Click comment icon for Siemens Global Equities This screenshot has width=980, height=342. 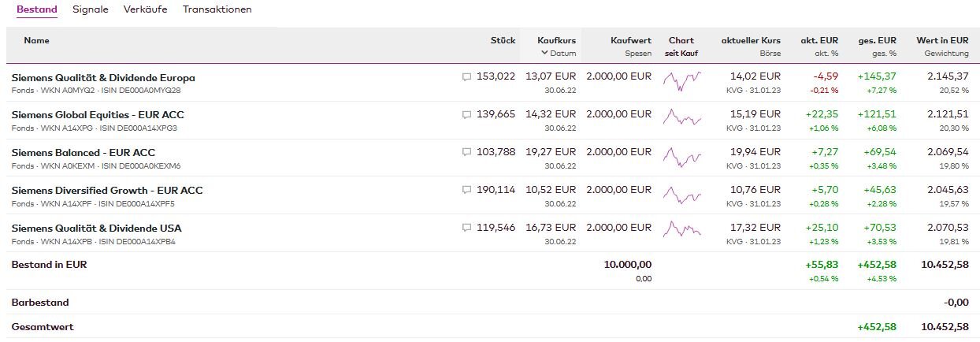(x=466, y=115)
